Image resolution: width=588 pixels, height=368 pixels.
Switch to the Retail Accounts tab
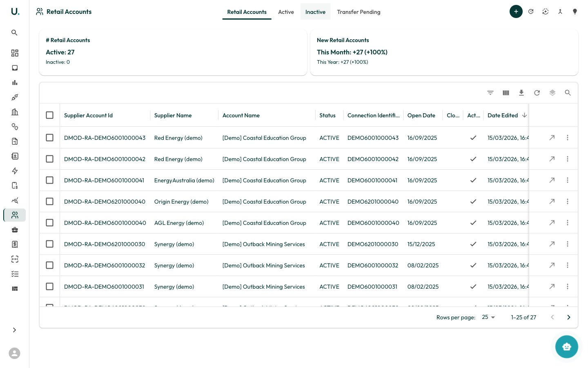247,12
